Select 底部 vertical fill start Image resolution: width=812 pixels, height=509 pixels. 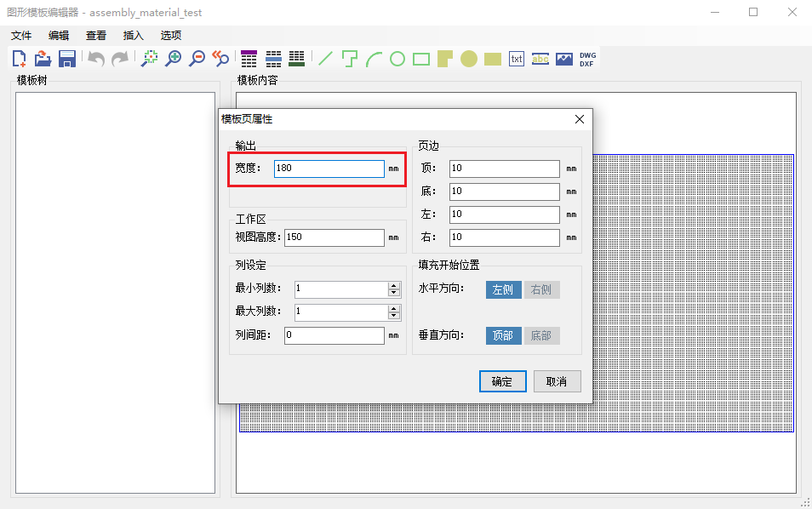(541, 335)
